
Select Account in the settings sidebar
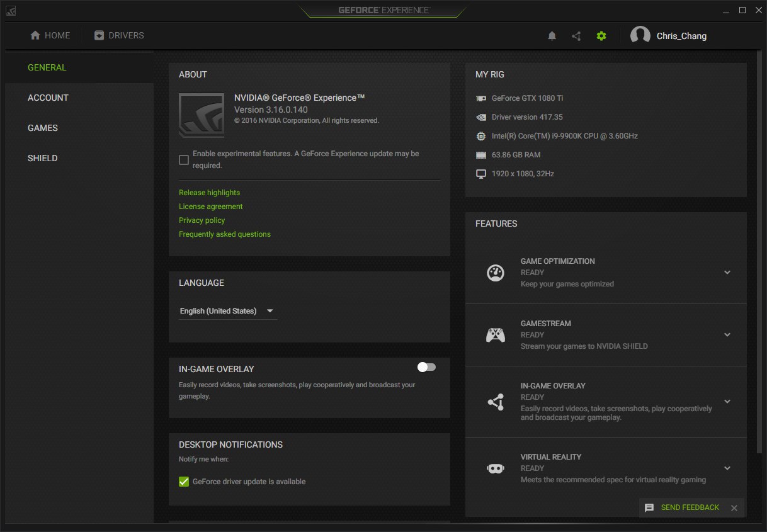coord(48,98)
